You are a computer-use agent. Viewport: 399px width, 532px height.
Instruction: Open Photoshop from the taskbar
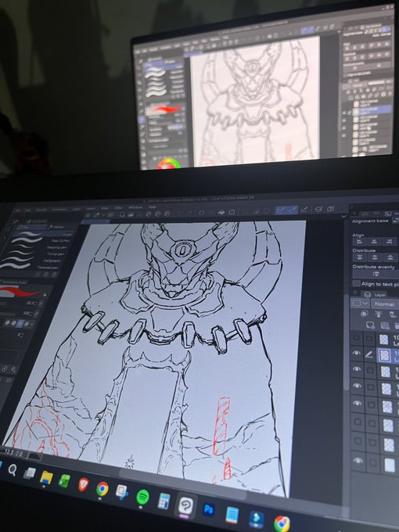coord(208,510)
